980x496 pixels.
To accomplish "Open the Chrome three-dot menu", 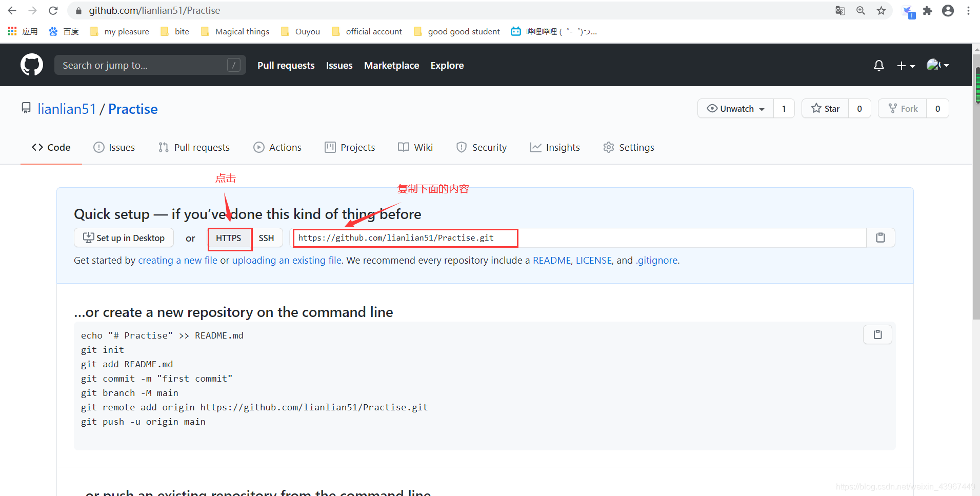I will [968, 10].
